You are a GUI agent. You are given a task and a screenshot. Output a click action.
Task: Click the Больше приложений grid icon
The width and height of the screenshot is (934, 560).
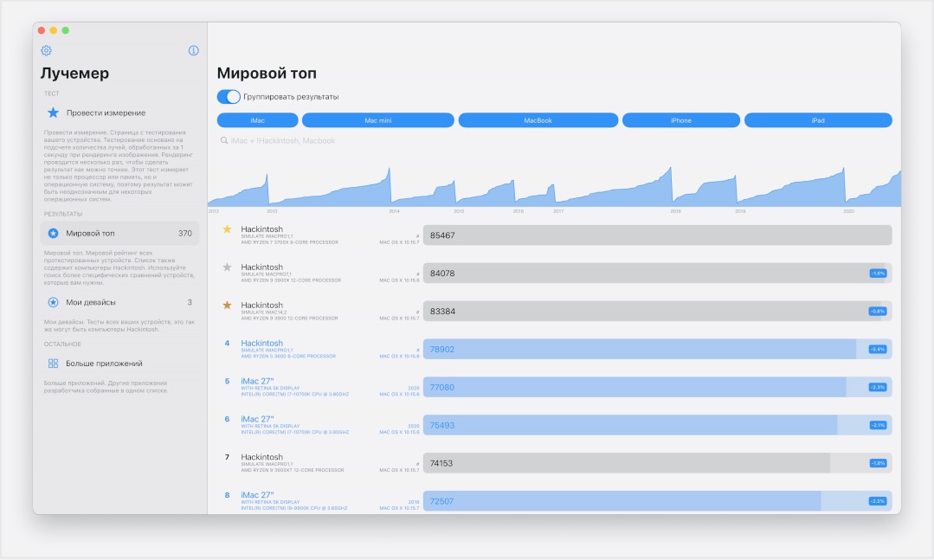coord(53,364)
